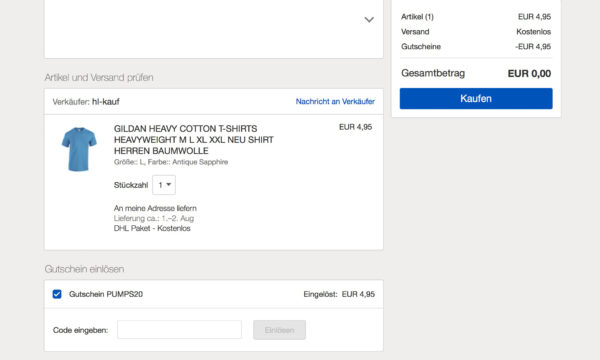Open the Stückzahl quantity dropdown
The height and width of the screenshot is (360, 600).
164,185
